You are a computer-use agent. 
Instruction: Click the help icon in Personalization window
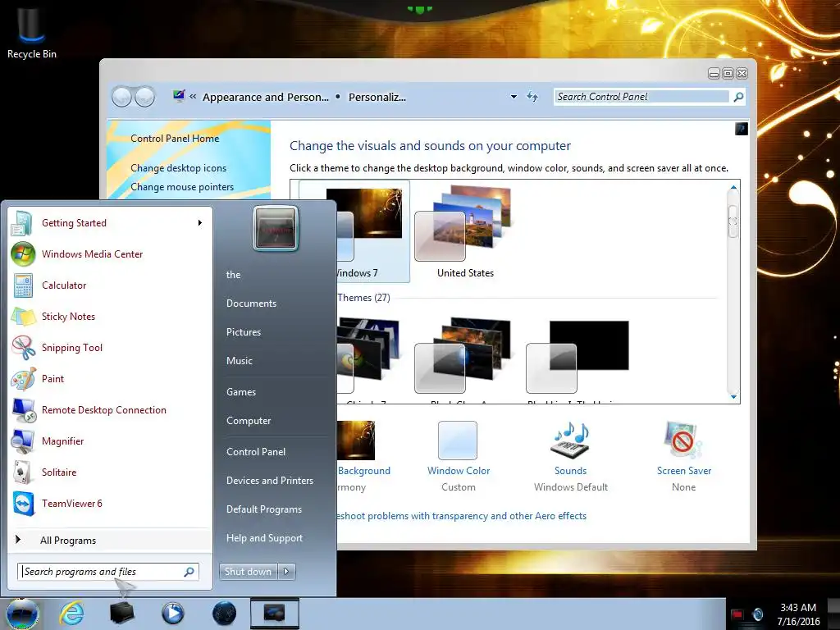(x=742, y=129)
